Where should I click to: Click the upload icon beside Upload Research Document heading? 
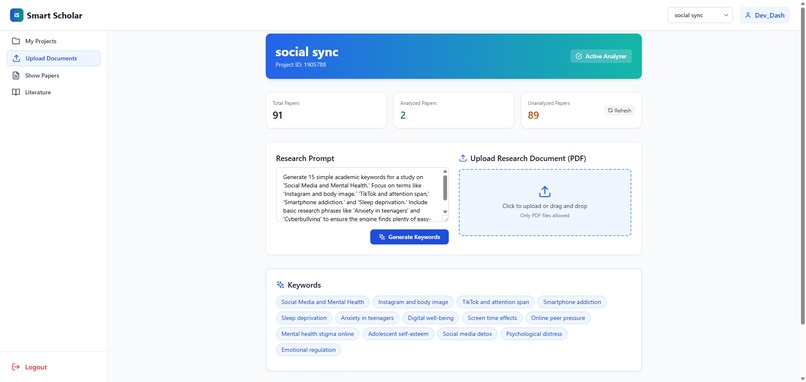pyautogui.click(x=463, y=158)
